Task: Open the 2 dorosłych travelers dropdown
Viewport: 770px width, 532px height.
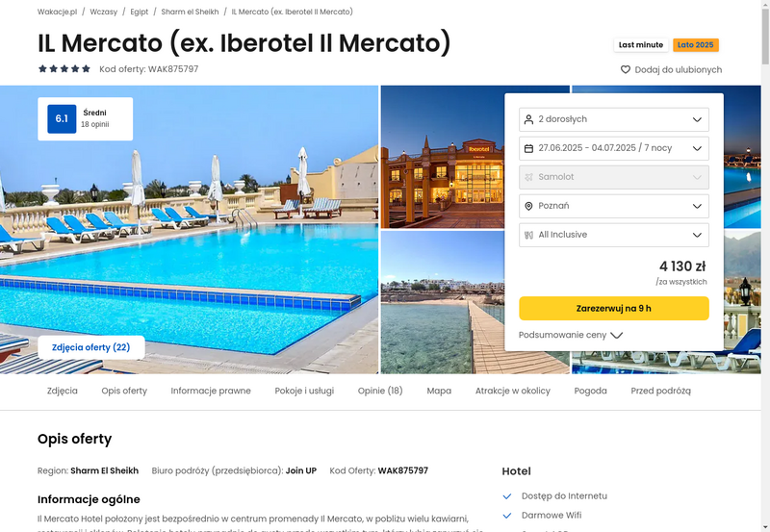Action: click(613, 119)
